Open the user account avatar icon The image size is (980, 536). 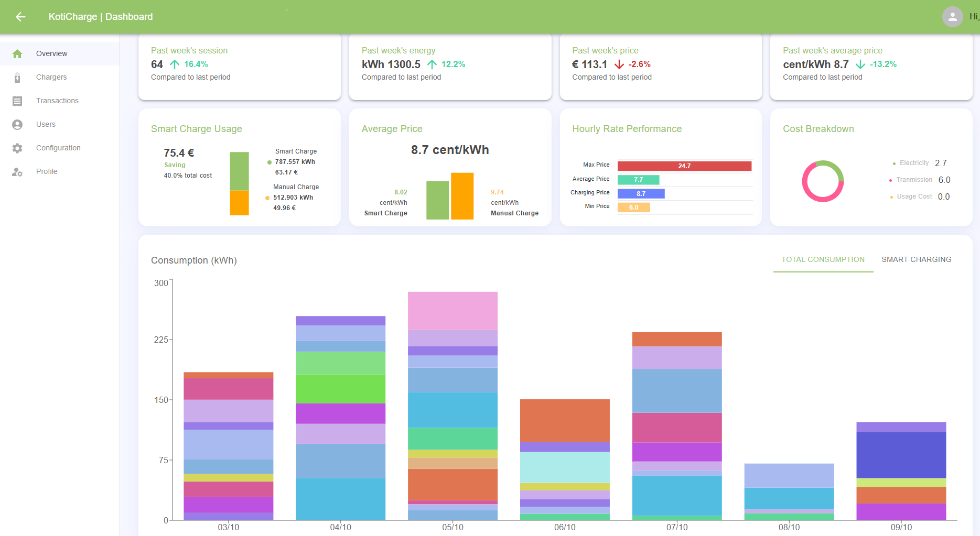(952, 17)
